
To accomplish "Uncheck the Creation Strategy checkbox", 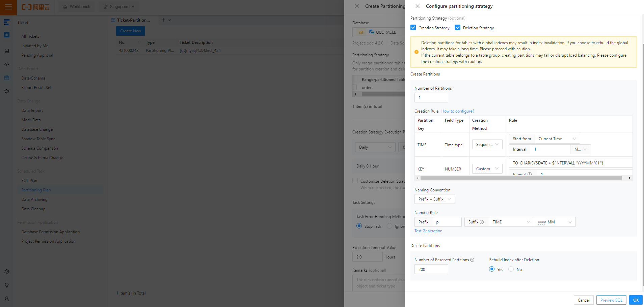I will (413, 28).
